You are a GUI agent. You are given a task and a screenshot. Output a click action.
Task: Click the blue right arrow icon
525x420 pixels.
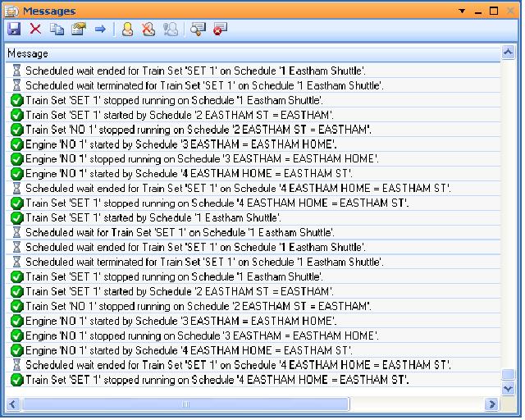100,30
